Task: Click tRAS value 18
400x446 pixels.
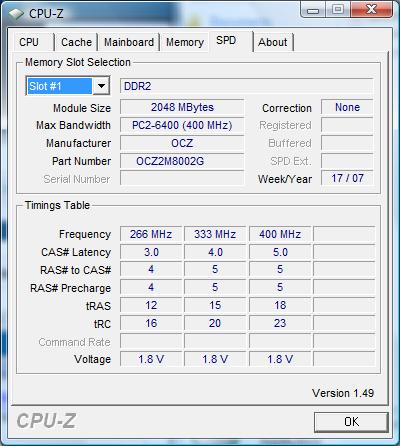Action: 280,305
